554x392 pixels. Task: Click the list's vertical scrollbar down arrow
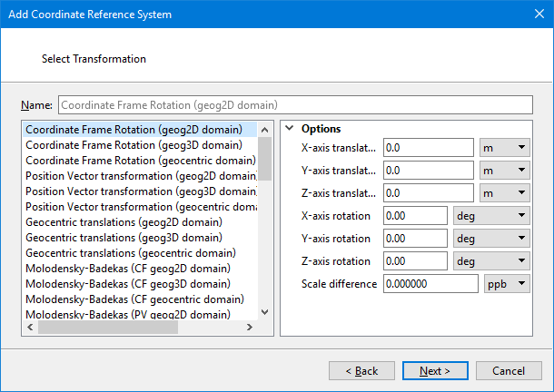click(265, 312)
